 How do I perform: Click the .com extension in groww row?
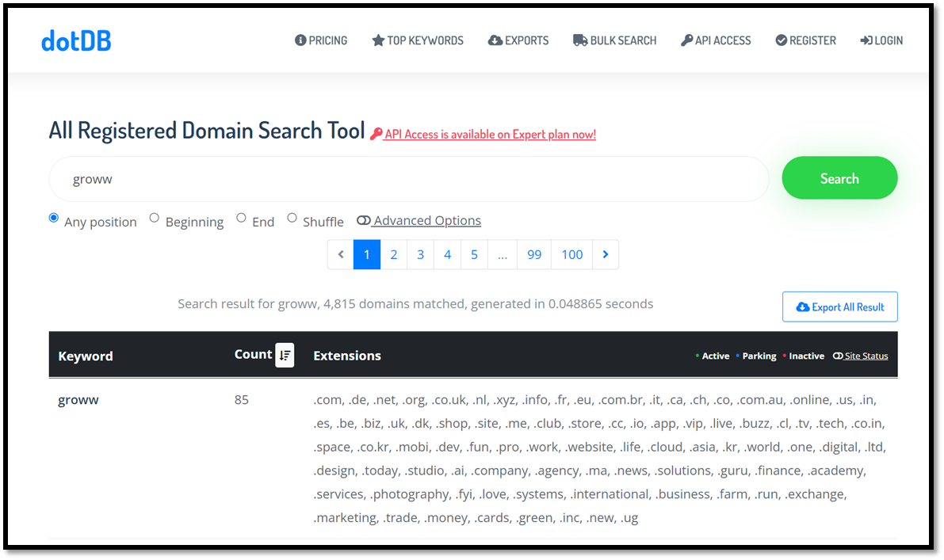327,400
